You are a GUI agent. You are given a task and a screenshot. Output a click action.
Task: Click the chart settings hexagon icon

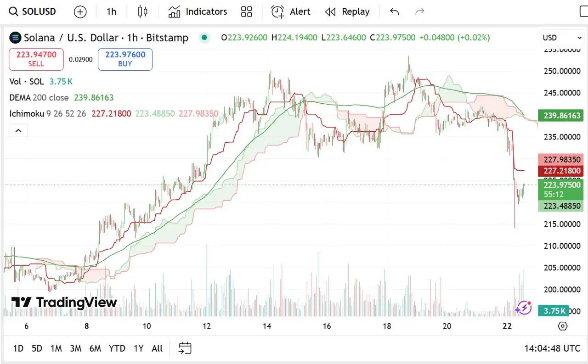pyautogui.click(x=562, y=326)
